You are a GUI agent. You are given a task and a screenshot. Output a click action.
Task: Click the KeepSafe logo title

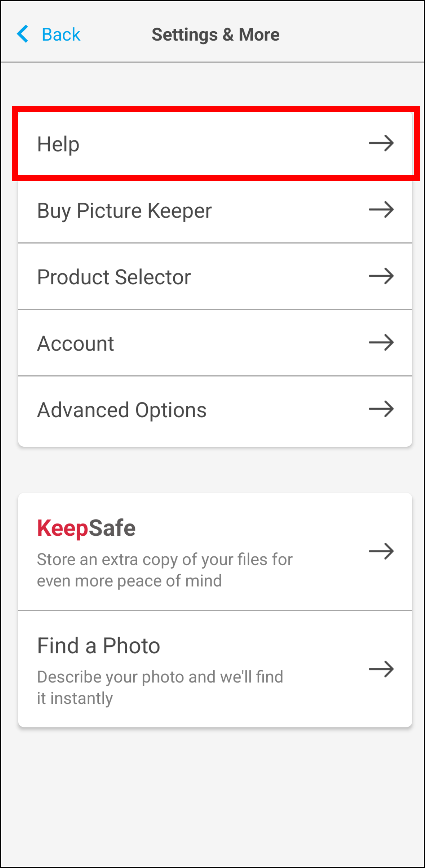[x=86, y=528]
